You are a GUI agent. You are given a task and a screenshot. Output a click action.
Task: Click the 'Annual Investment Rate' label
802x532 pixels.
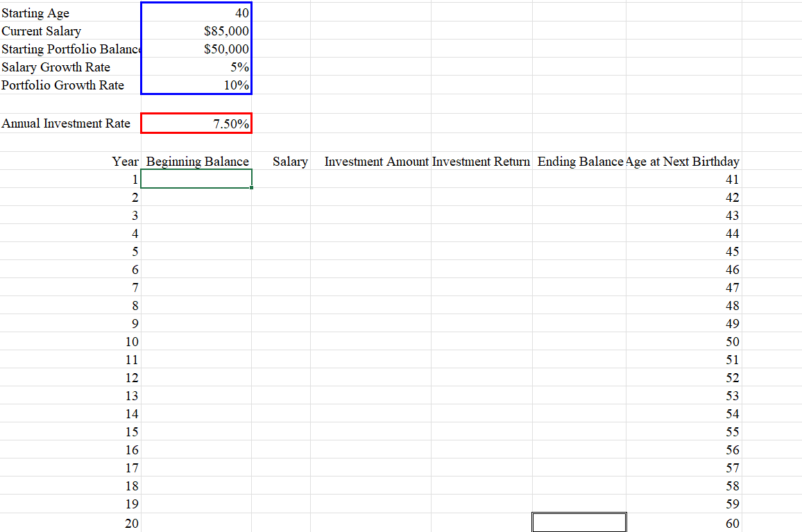click(x=66, y=123)
